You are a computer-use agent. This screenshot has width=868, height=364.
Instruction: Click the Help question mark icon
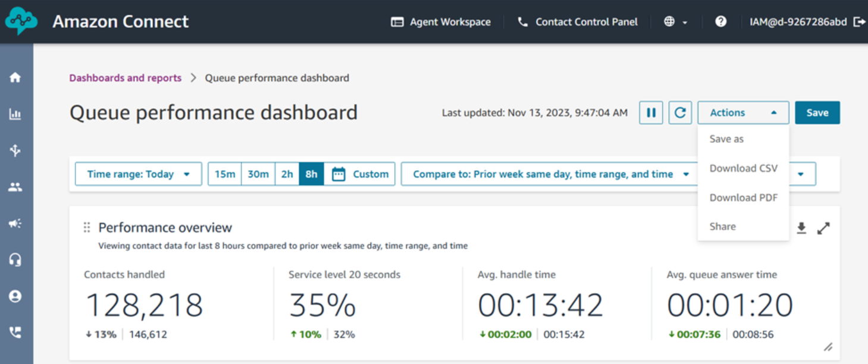(720, 21)
